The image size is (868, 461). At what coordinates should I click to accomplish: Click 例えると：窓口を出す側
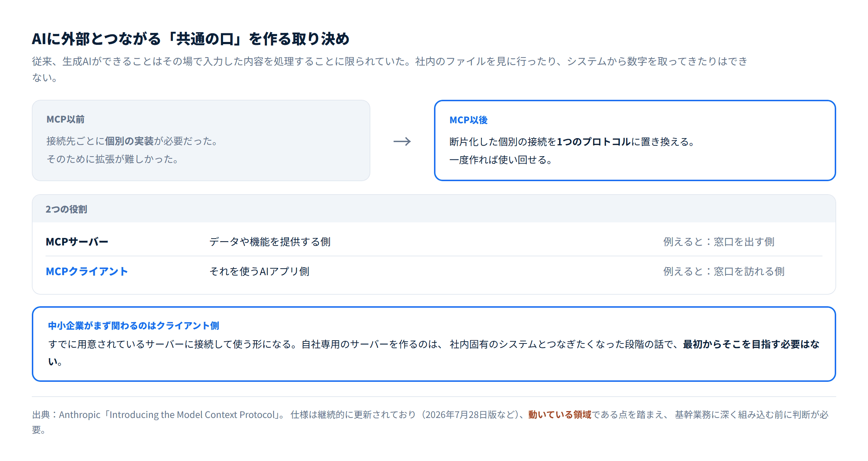click(x=719, y=242)
